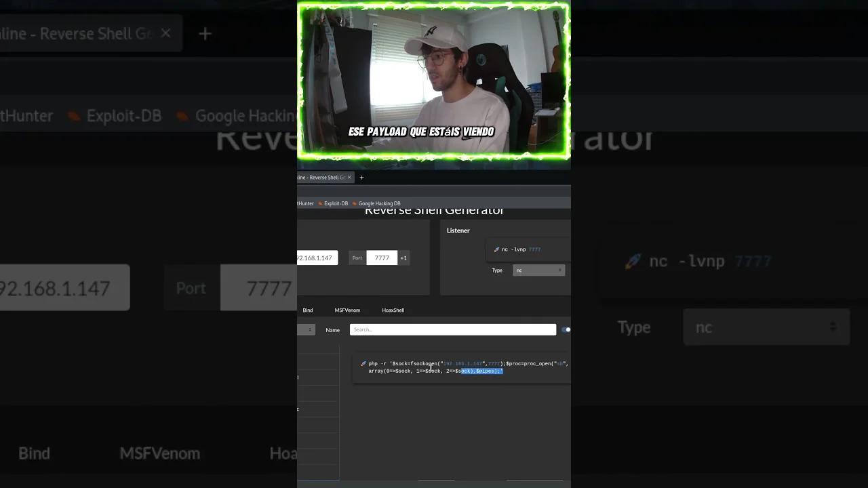Select the Reverse Shell Generator browser tab
Viewport: 868px width, 488px height.
click(325, 178)
